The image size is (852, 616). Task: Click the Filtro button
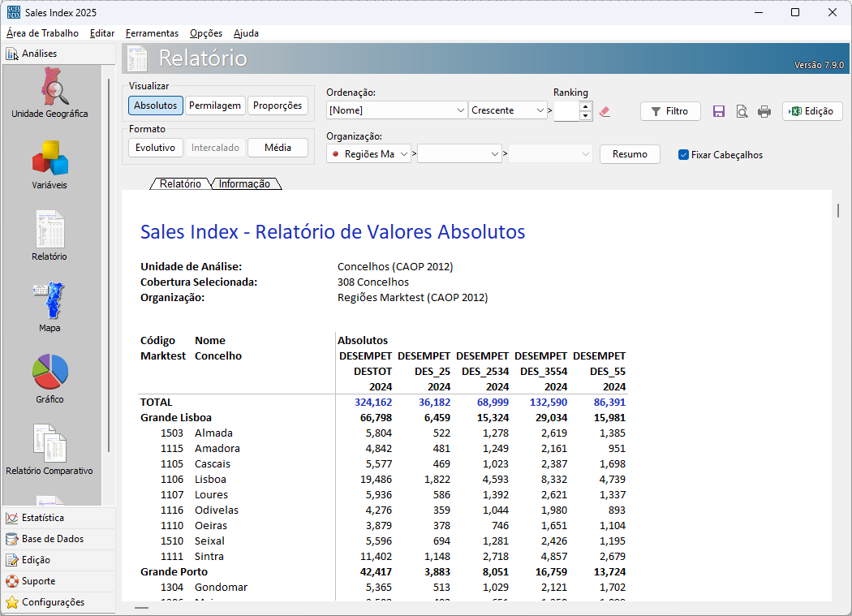click(x=669, y=111)
